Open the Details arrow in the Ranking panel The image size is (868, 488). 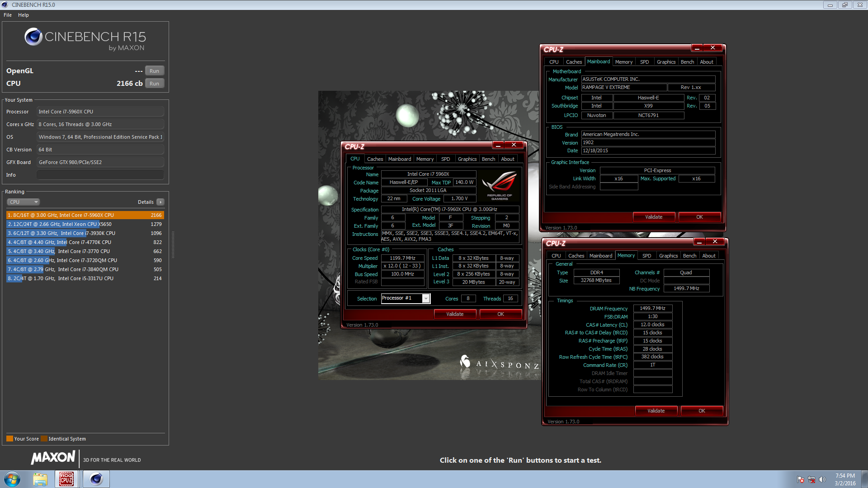160,202
